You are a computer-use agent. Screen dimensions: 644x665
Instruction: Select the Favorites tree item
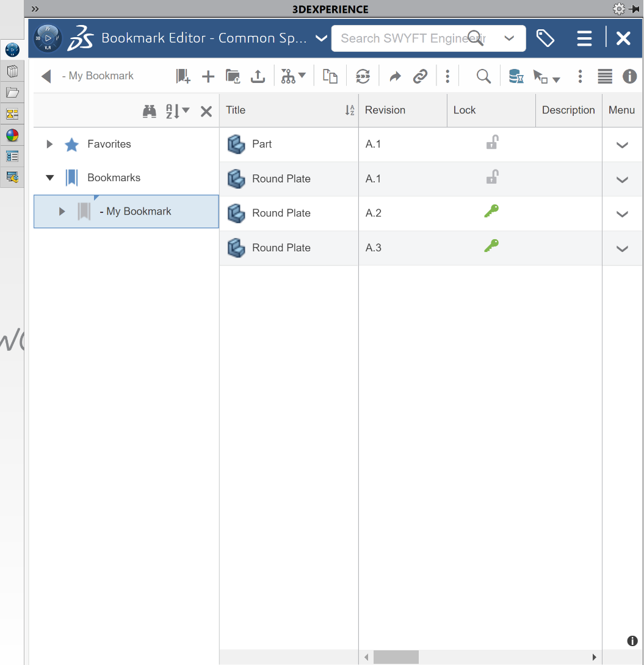point(109,144)
